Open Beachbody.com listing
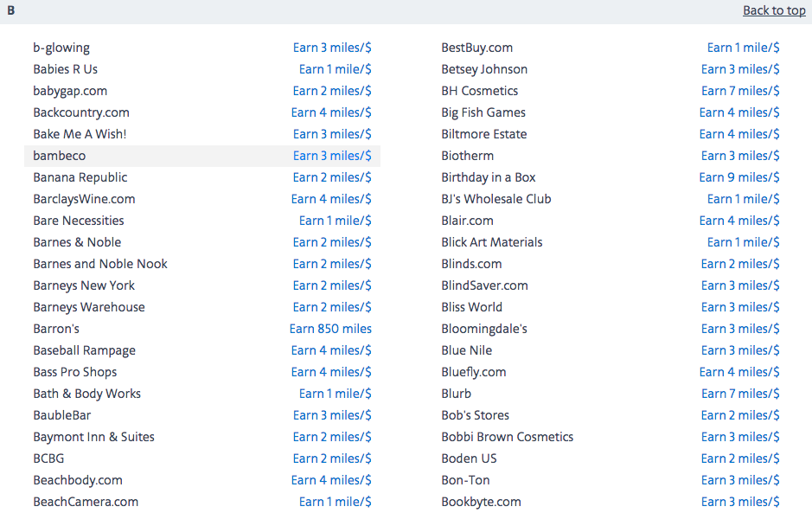Screen dimensions: 812x513 tap(78, 480)
